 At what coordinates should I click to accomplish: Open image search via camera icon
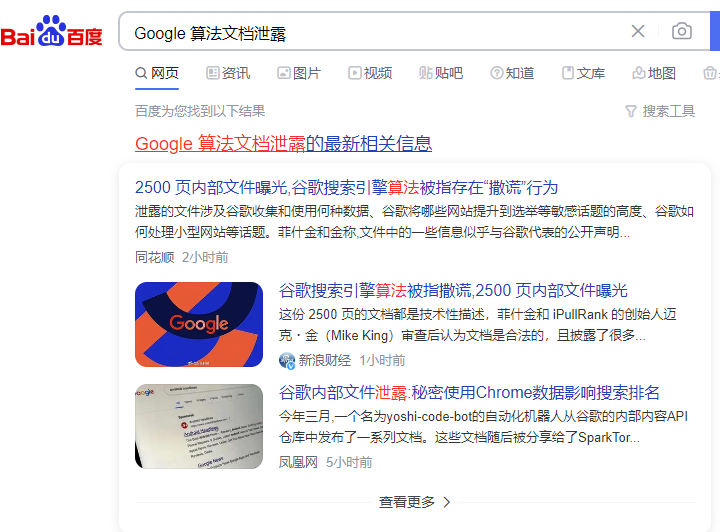682,31
